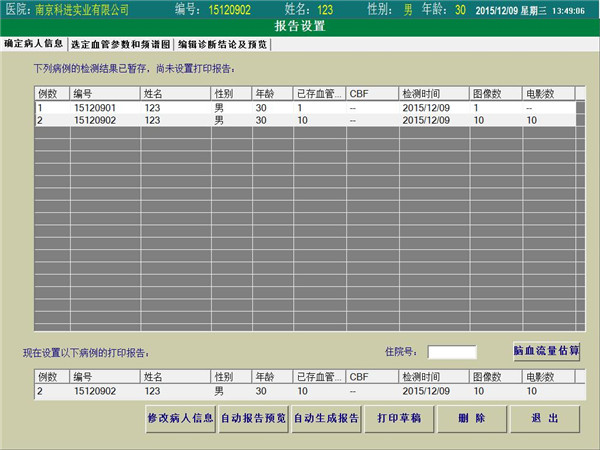Click the 姓名 column header in upper table
This screenshot has height=450, width=600.
(x=175, y=94)
